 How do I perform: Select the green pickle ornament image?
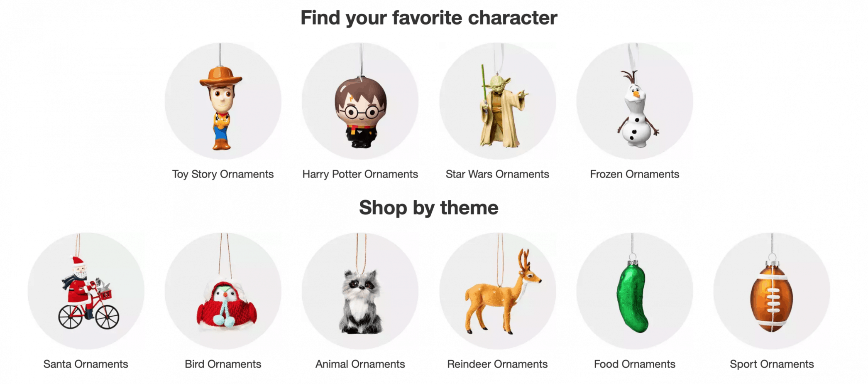[x=635, y=291]
